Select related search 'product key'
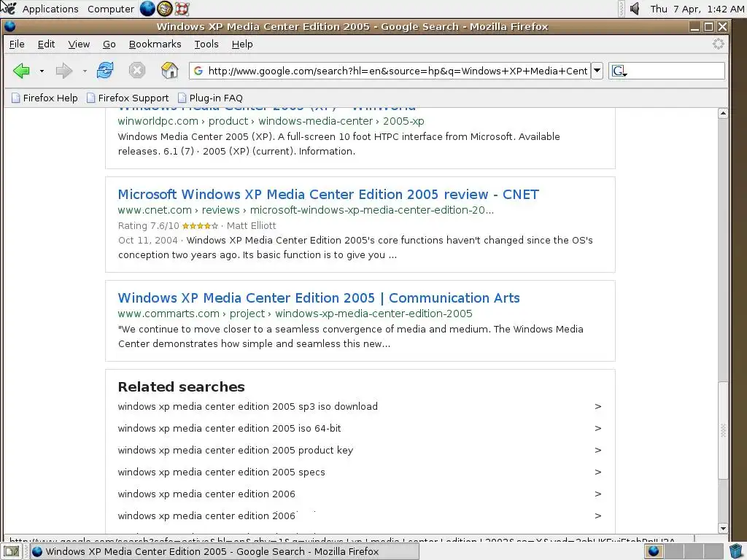Viewport: 747px width, 560px height. 236,451
